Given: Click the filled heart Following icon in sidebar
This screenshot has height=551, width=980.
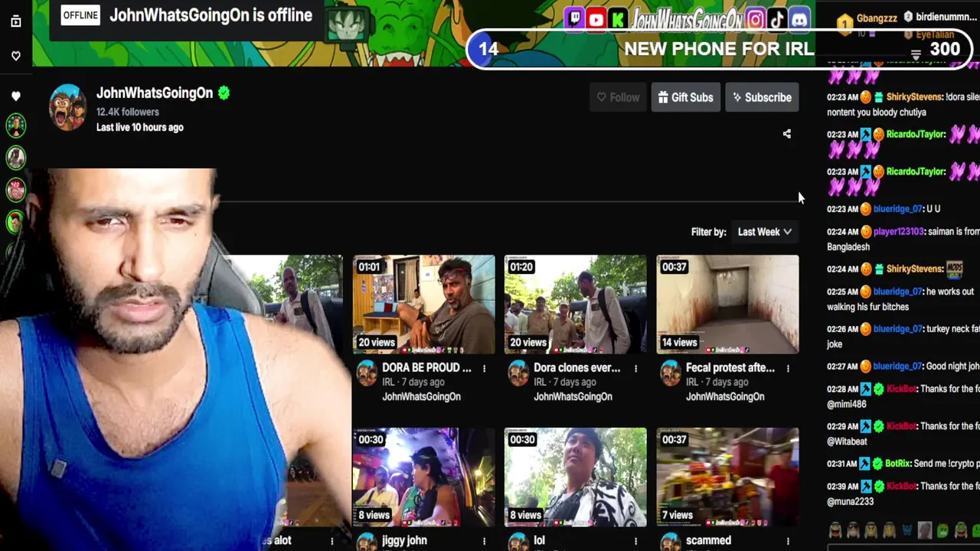Looking at the screenshot, I should (x=15, y=96).
